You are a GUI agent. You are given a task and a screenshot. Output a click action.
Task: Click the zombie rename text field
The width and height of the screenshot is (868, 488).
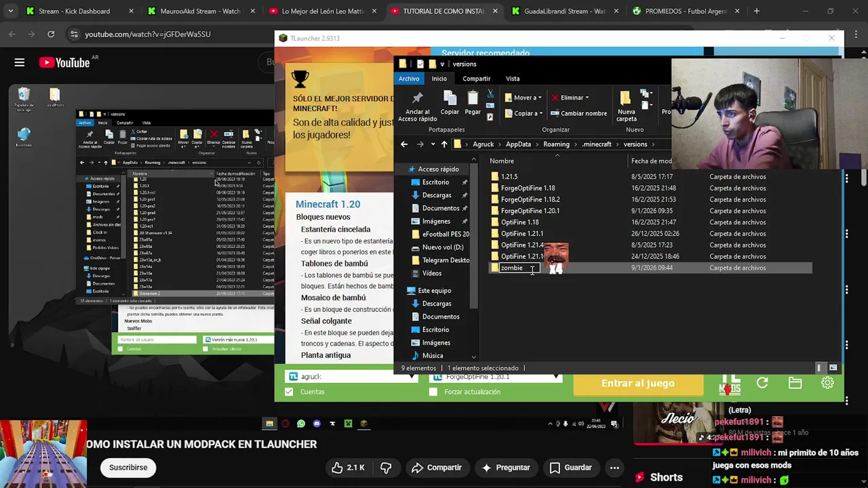tap(519, 268)
